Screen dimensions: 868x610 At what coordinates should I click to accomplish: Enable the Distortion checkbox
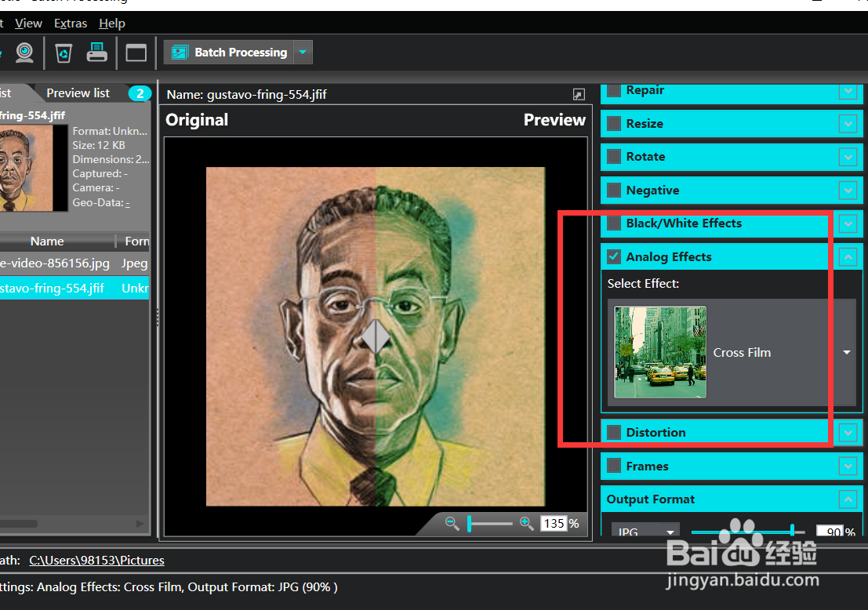[613, 432]
